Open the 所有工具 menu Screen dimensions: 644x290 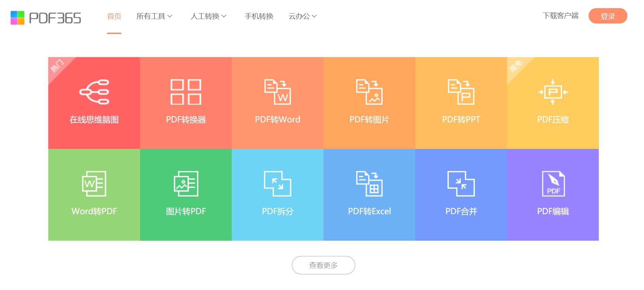click(x=154, y=16)
